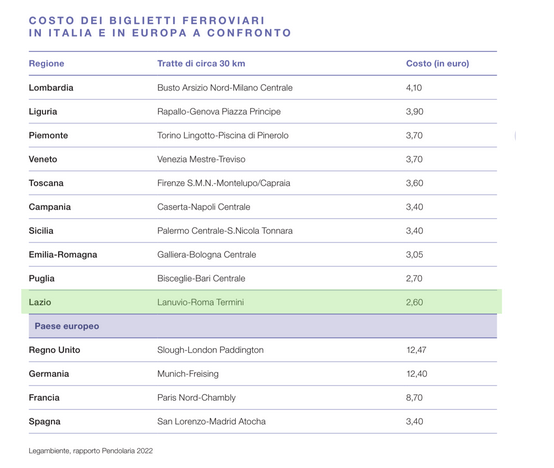This screenshot has height=468, width=554.
Task: Select the Piemonte region cell
Action: coord(48,135)
